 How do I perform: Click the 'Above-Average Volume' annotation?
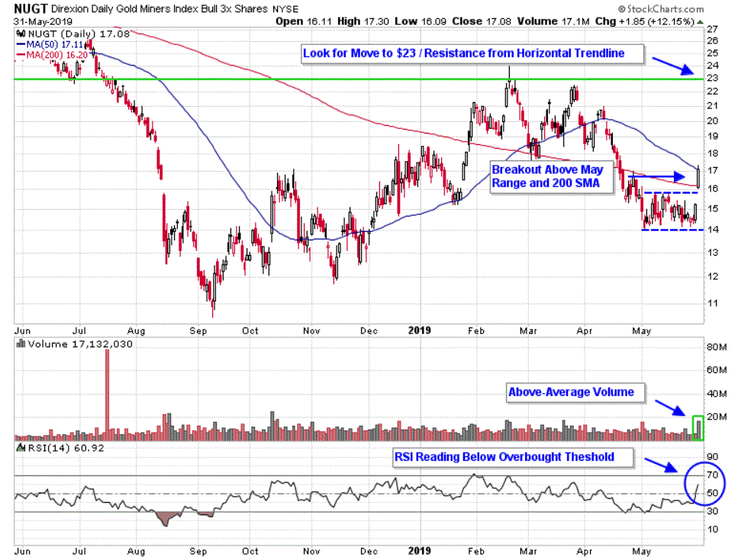click(576, 392)
